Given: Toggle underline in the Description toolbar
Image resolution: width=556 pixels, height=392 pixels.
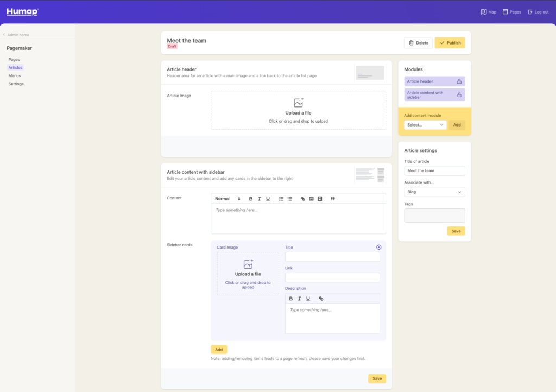Looking at the screenshot, I should tap(308, 299).
